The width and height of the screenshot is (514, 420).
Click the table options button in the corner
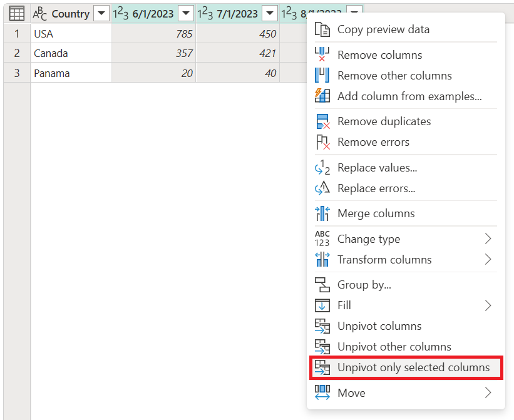click(16, 13)
